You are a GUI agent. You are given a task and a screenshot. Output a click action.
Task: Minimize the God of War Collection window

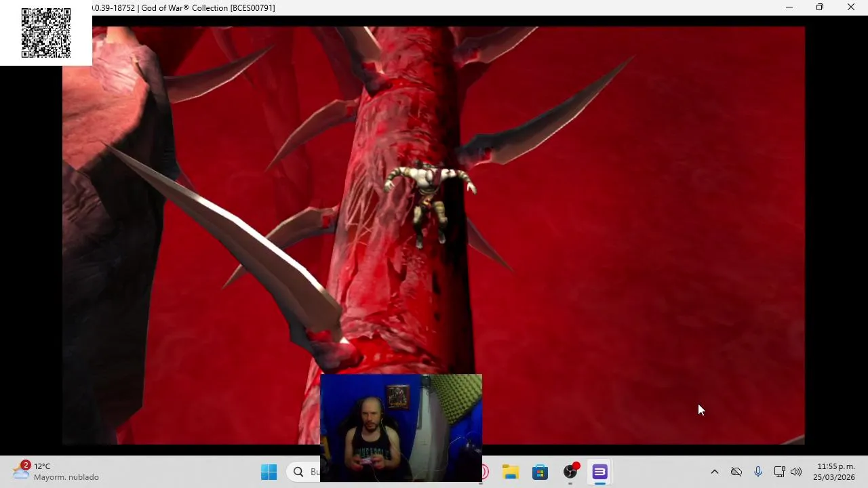pyautogui.click(x=789, y=7)
